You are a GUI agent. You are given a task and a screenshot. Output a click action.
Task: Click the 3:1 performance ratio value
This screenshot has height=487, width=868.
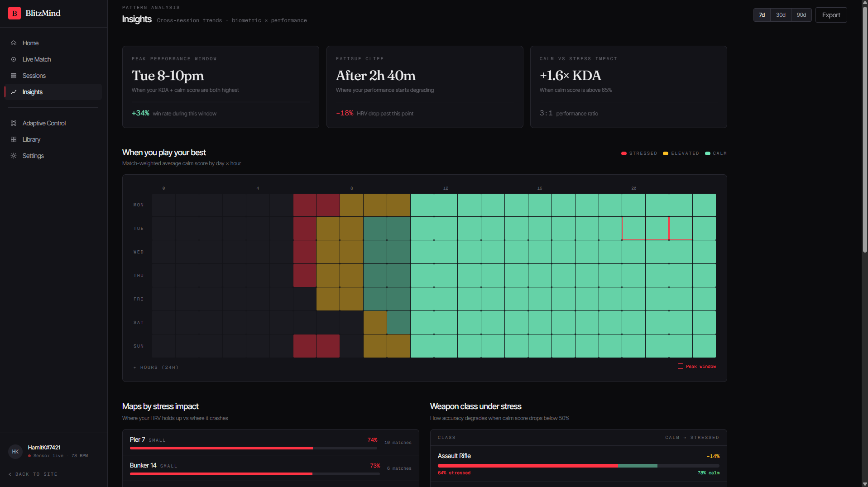(x=546, y=113)
